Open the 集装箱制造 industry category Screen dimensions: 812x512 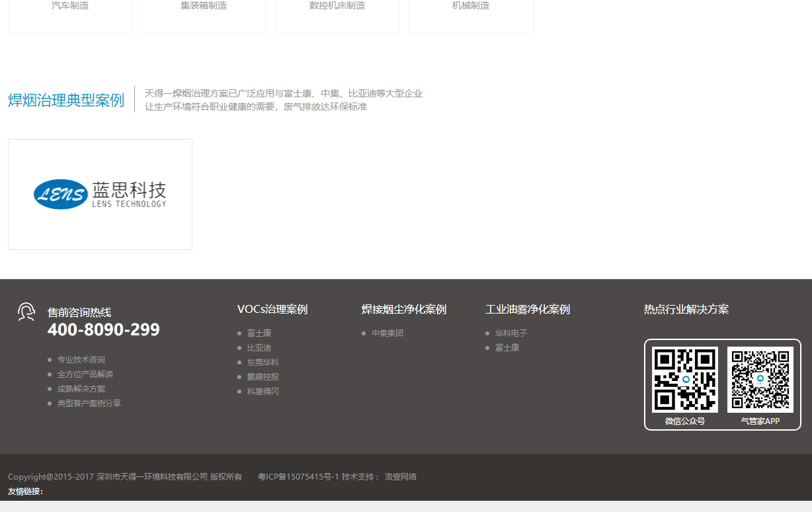point(204,5)
